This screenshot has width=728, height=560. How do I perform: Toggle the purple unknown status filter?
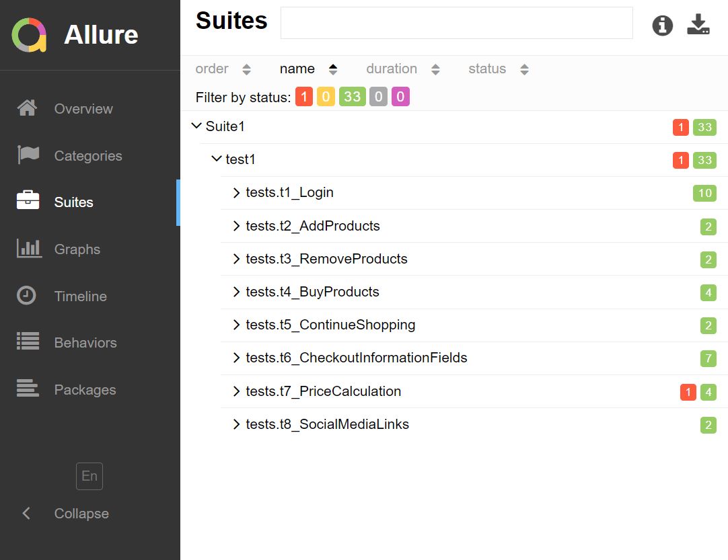pos(400,97)
